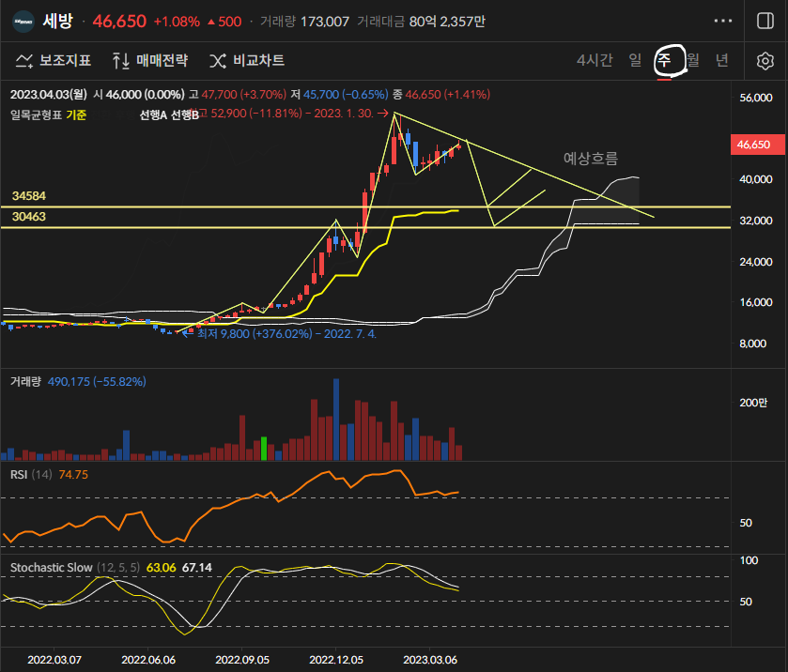
Task: Click the green volume bar
Action: click(264, 449)
